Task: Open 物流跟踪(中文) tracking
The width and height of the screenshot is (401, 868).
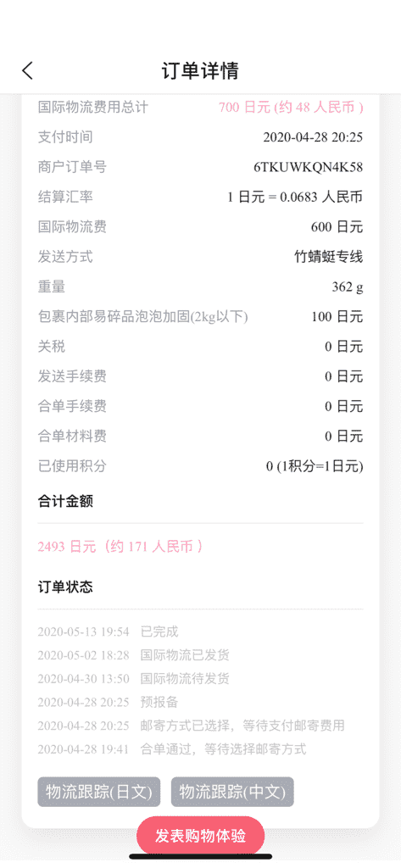Action: coord(232,792)
